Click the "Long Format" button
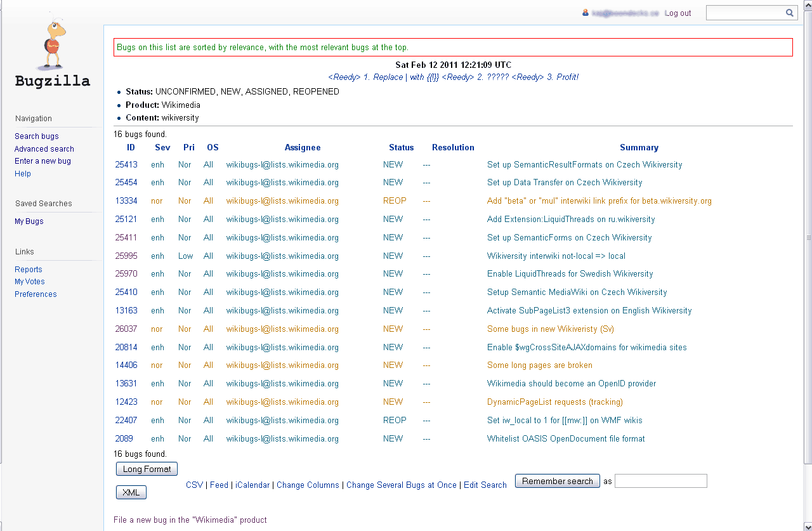This screenshot has width=812, height=531. point(147,469)
